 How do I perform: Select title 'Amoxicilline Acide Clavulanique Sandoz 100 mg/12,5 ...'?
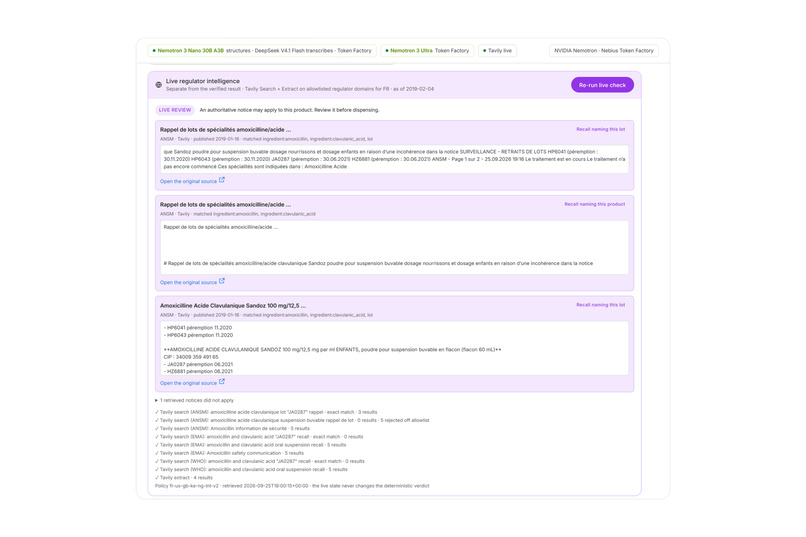[233, 305]
